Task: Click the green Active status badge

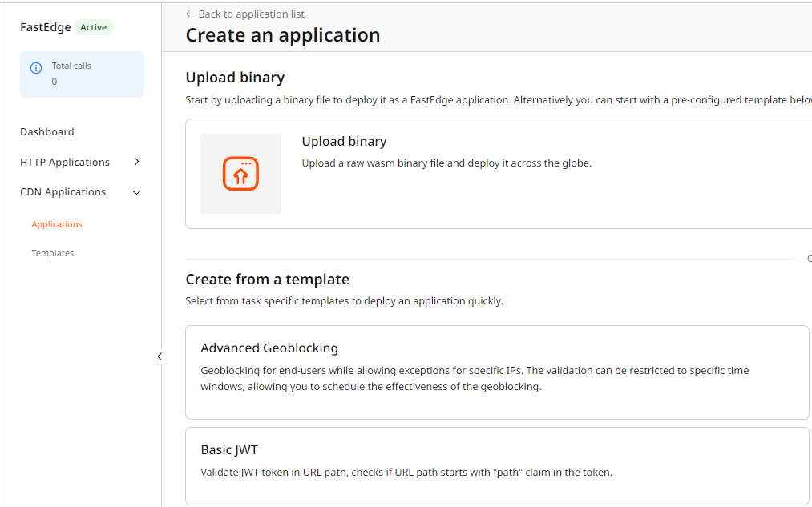Action: coord(94,27)
